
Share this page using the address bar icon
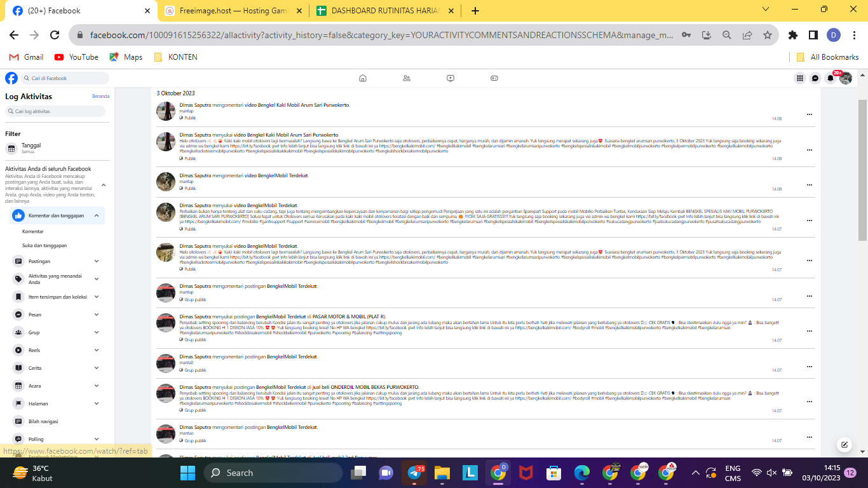[x=747, y=35]
